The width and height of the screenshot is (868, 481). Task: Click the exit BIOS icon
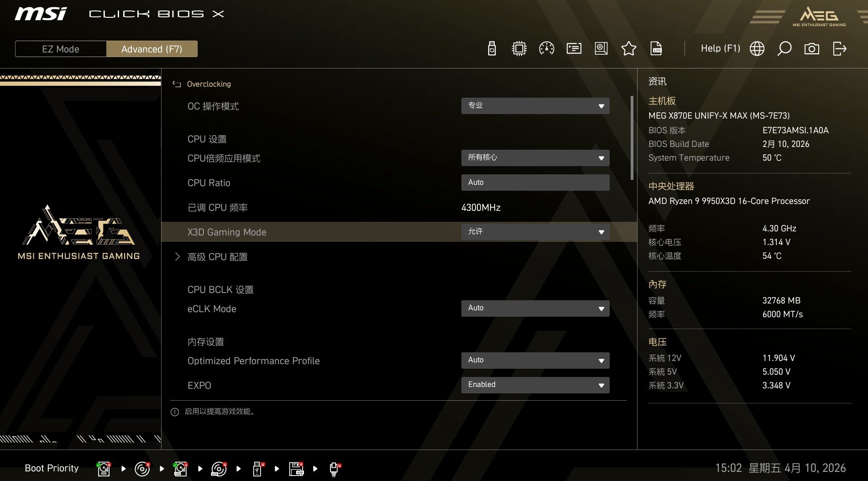pyautogui.click(x=840, y=48)
